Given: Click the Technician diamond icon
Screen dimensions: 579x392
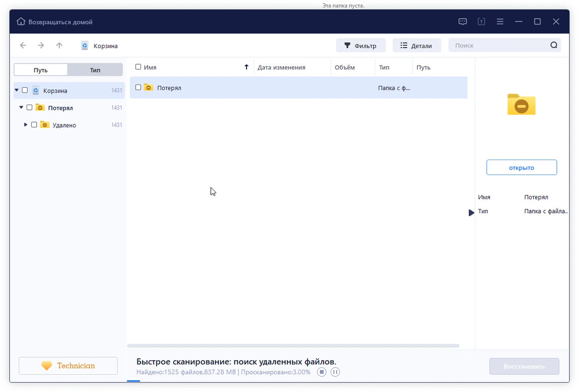Looking at the screenshot, I should pyautogui.click(x=47, y=366).
